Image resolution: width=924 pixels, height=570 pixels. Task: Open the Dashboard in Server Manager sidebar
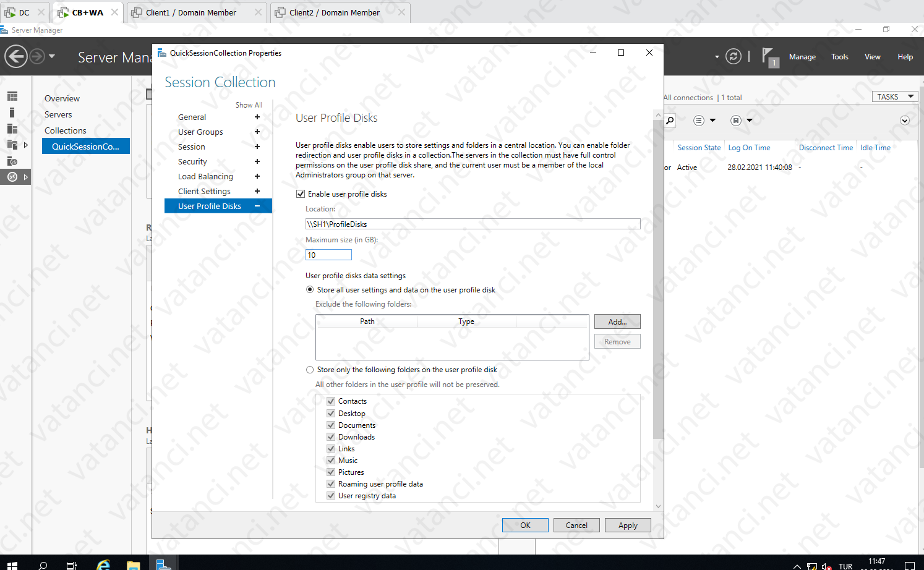[x=14, y=96]
